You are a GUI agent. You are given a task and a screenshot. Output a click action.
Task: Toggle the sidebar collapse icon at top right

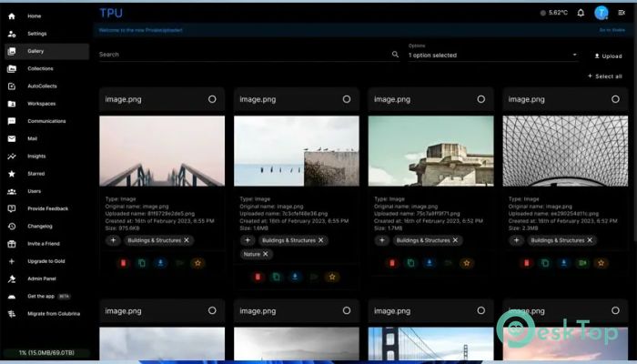(622, 13)
